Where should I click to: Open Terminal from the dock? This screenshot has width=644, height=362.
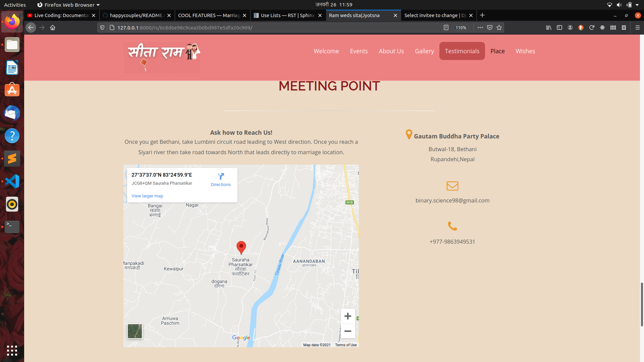pyautogui.click(x=12, y=227)
